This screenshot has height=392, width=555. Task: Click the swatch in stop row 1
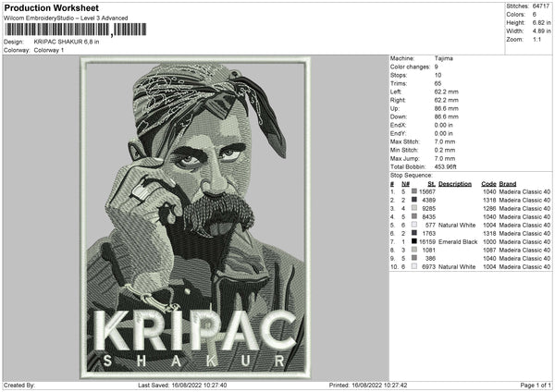click(413, 191)
